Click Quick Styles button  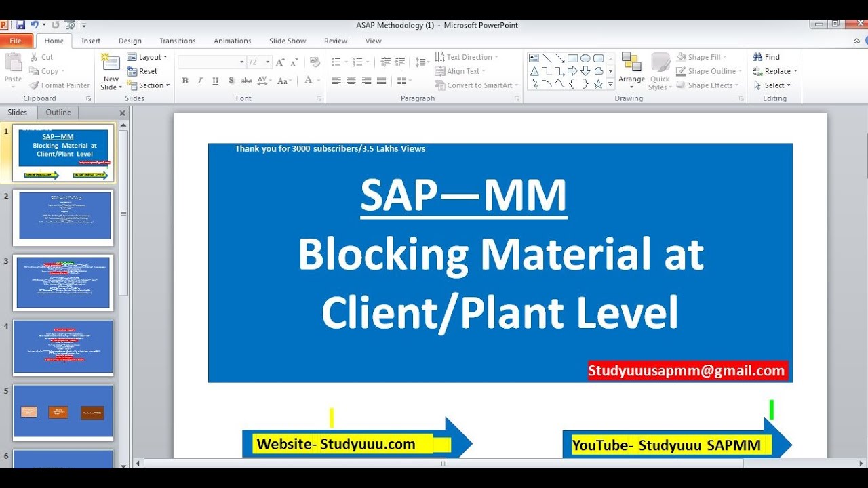pyautogui.click(x=660, y=71)
